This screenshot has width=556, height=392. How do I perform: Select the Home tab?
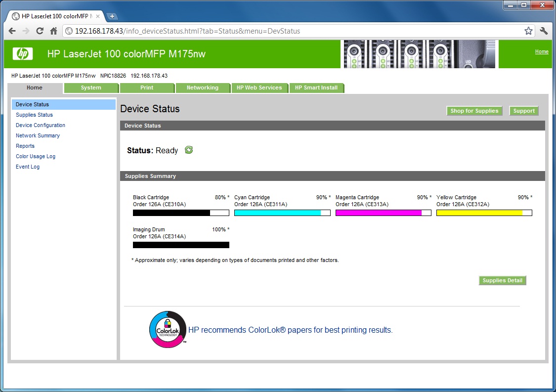coord(35,87)
